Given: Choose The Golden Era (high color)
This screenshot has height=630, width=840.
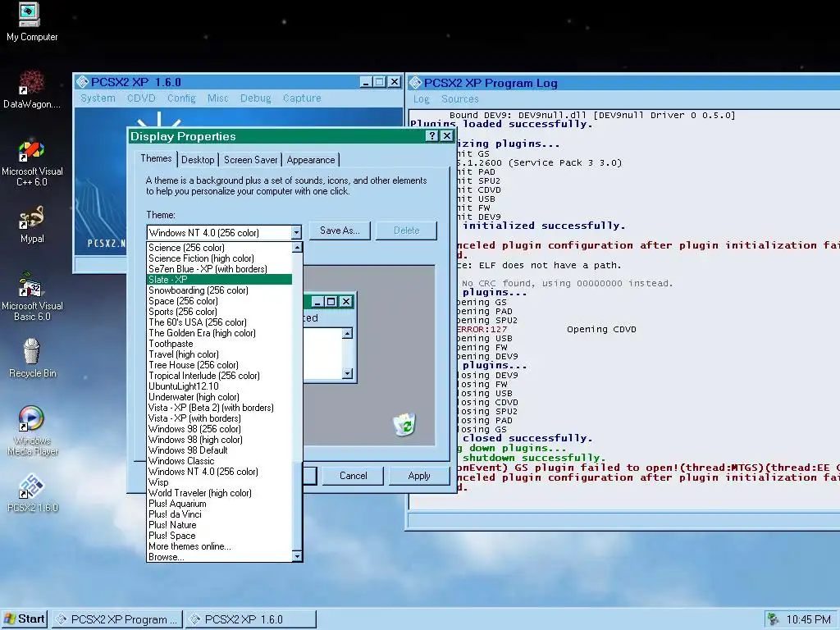Looking at the screenshot, I should pyautogui.click(x=220, y=333).
